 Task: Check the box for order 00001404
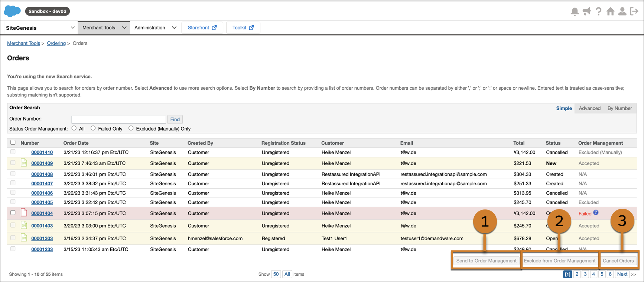point(13,213)
